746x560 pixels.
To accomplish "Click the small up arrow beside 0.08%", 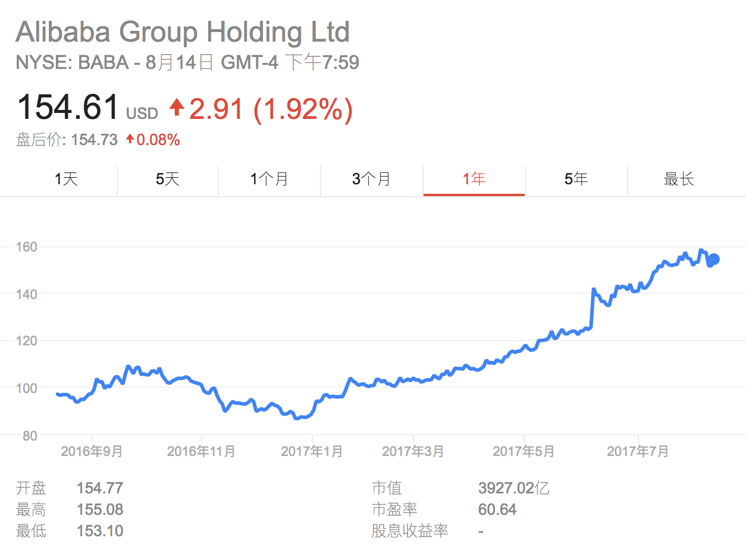I will pyautogui.click(x=130, y=140).
